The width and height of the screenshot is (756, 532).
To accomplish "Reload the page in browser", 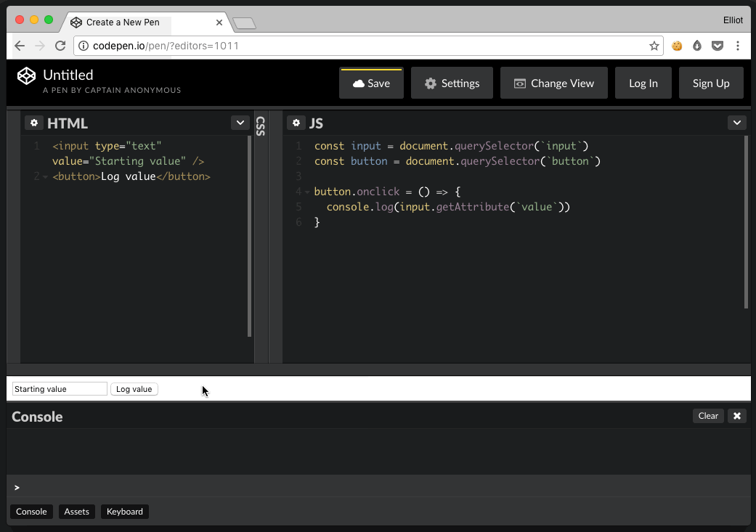I will 60,46.
